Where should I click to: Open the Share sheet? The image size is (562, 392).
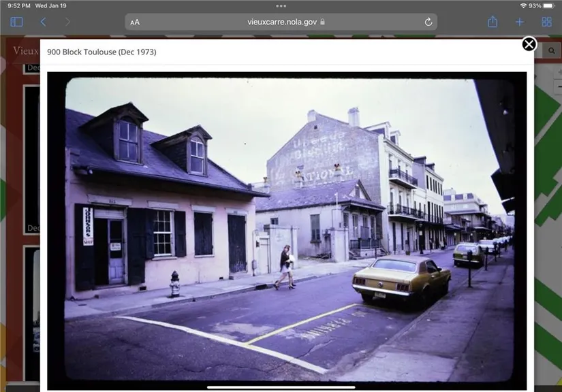point(493,22)
